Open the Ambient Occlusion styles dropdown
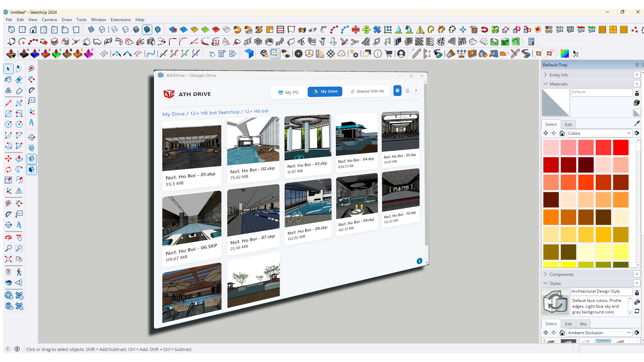Image resolution: width=644 pixels, height=362 pixels. tap(599, 333)
